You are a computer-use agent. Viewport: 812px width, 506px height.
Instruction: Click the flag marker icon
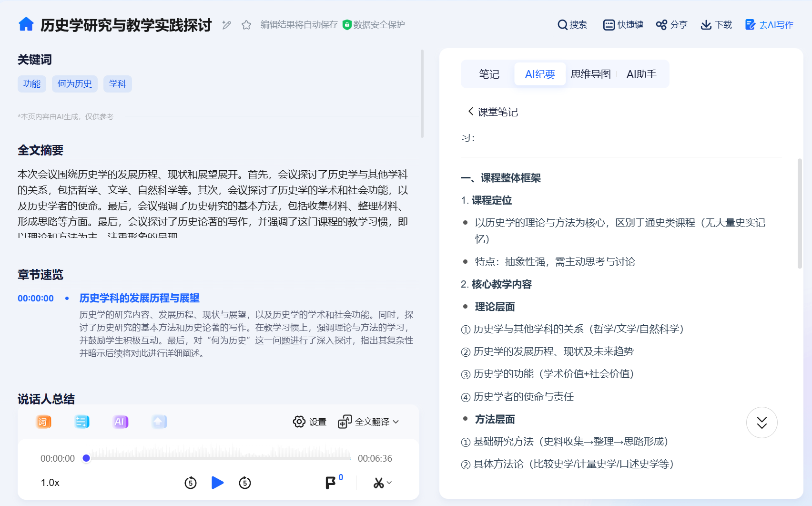(x=330, y=483)
